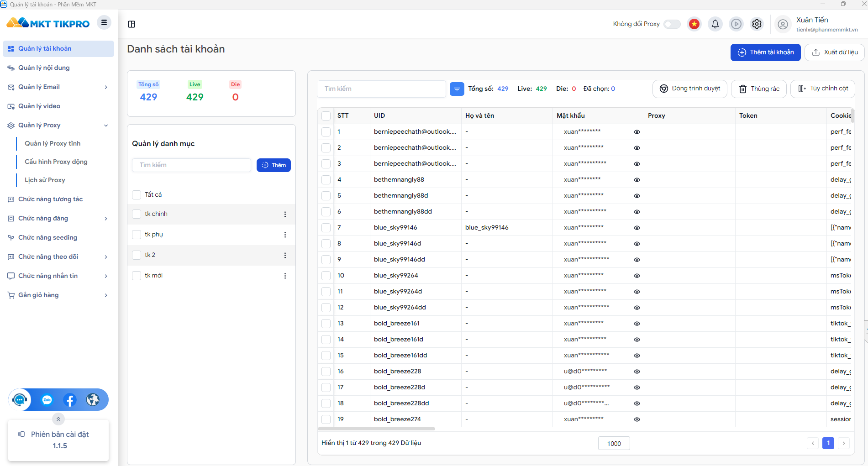Open the page size 1000 dropdown
Viewport: 868px width, 466px height.
614,444
